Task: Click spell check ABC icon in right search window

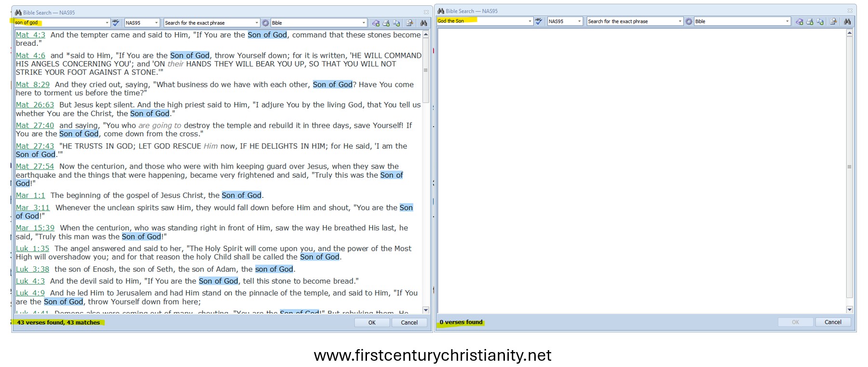Action: (x=539, y=21)
